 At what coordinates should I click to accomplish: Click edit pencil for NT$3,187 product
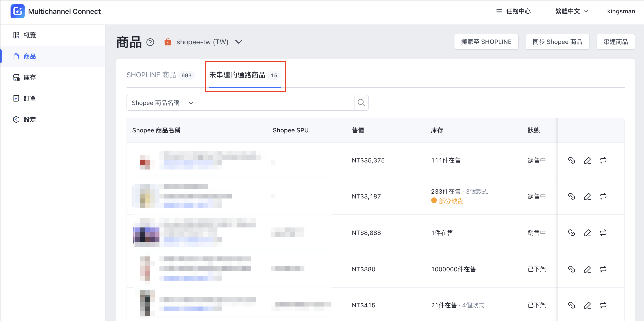[587, 196]
